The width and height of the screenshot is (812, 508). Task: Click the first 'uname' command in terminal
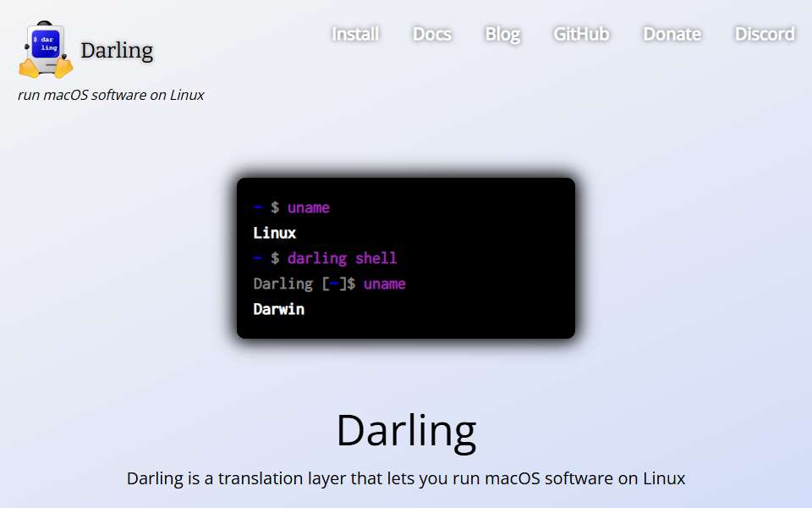pos(309,208)
